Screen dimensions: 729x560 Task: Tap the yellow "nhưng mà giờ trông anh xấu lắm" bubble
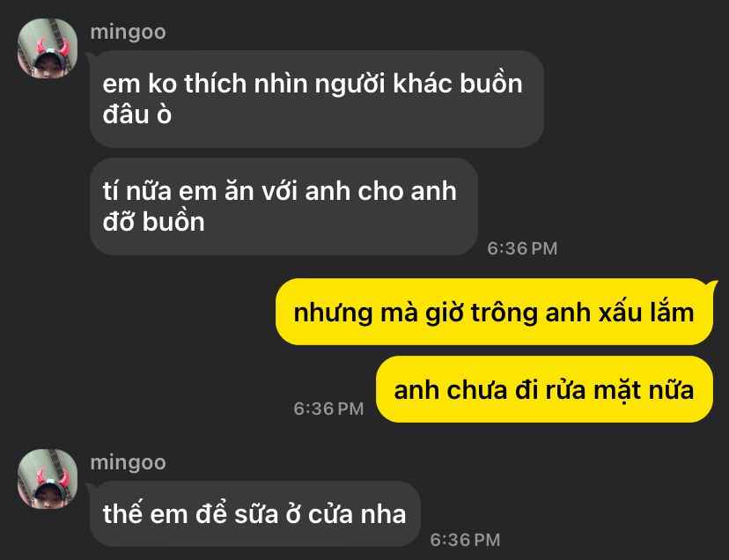(x=494, y=312)
